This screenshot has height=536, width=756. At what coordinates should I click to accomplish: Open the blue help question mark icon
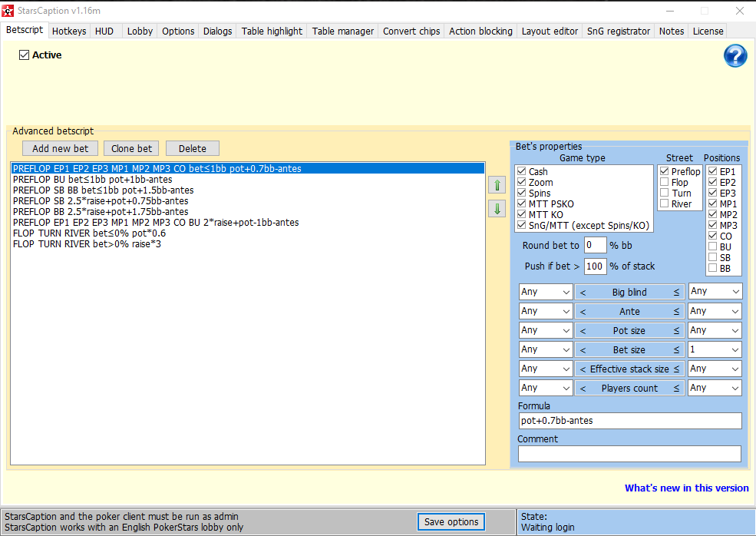click(x=735, y=56)
